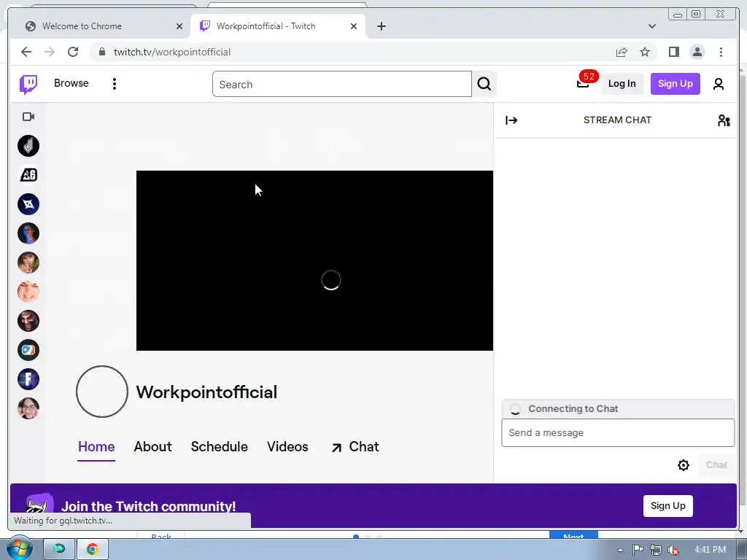Open the first sidebar channel avatar below camera icon
747x560 pixels.
28,146
